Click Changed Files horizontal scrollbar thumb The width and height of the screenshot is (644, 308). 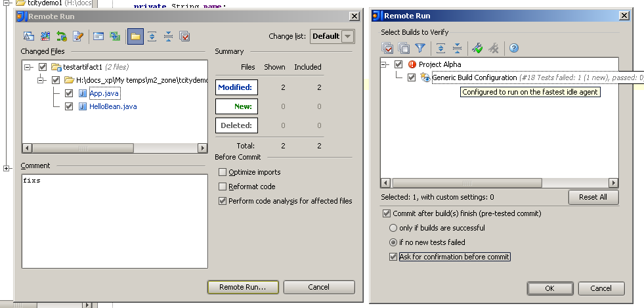[x=83, y=148]
